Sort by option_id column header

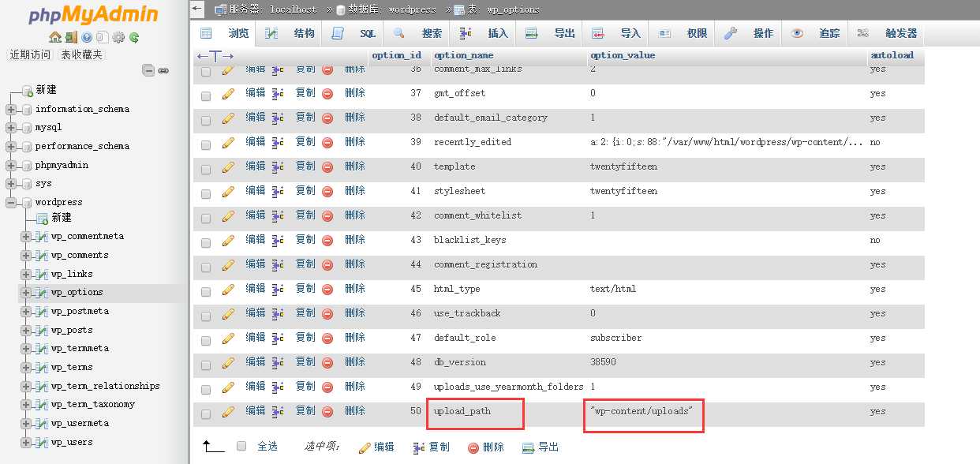(396, 55)
